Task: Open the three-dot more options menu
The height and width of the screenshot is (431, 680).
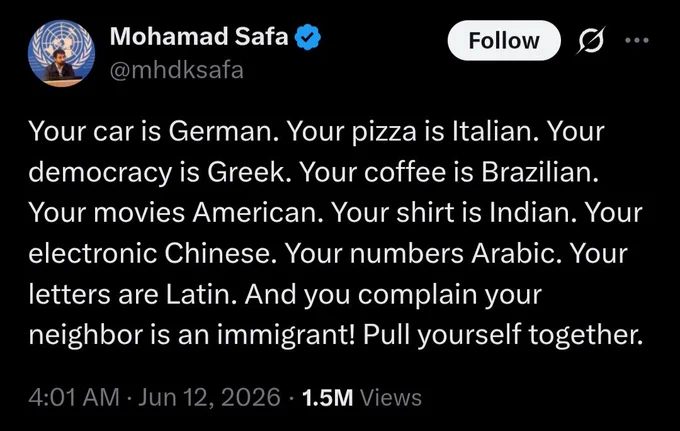Action: pos(637,40)
